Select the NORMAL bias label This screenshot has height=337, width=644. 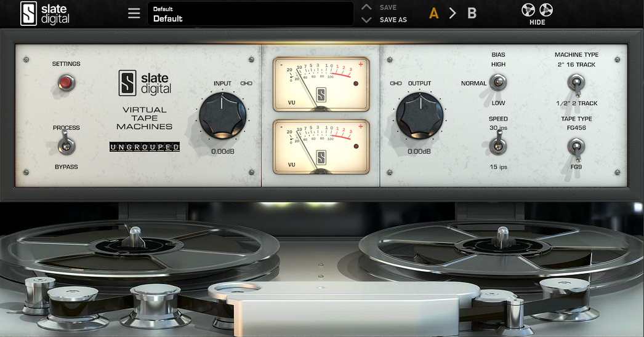pyautogui.click(x=473, y=83)
